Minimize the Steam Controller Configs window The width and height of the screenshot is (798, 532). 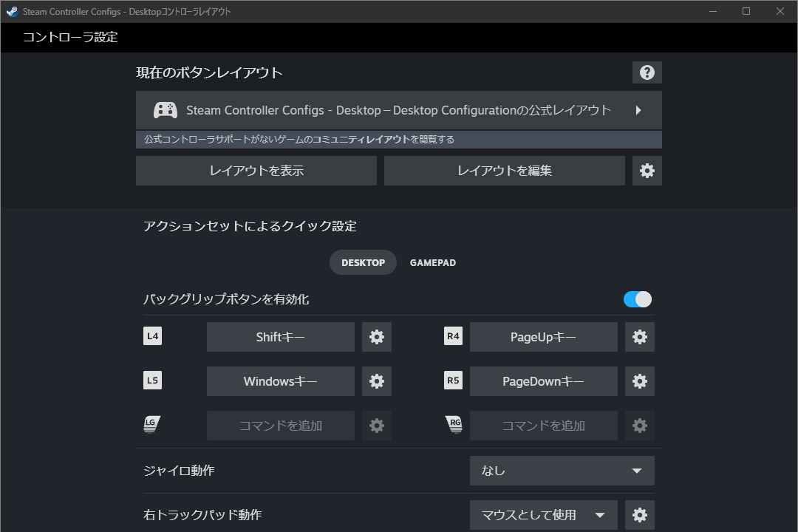[713, 11]
